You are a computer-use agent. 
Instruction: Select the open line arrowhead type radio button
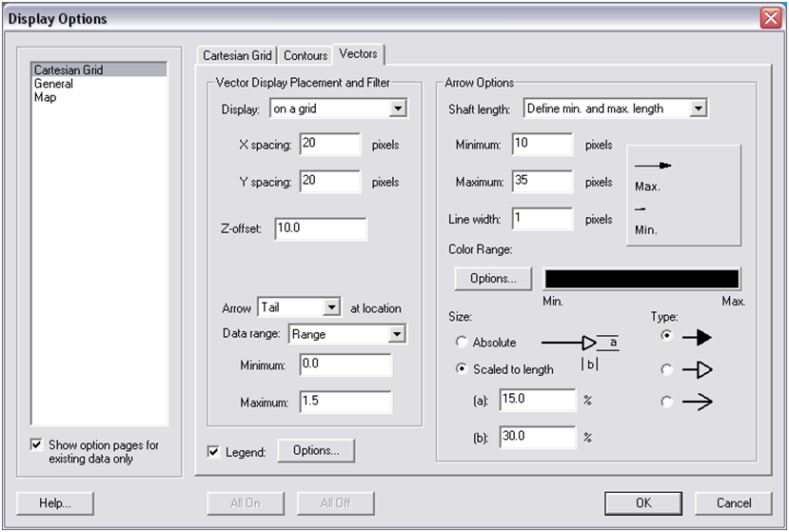[x=667, y=402]
